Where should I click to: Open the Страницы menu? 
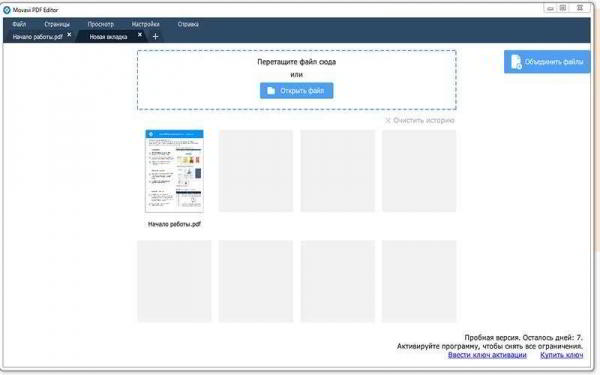point(57,24)
